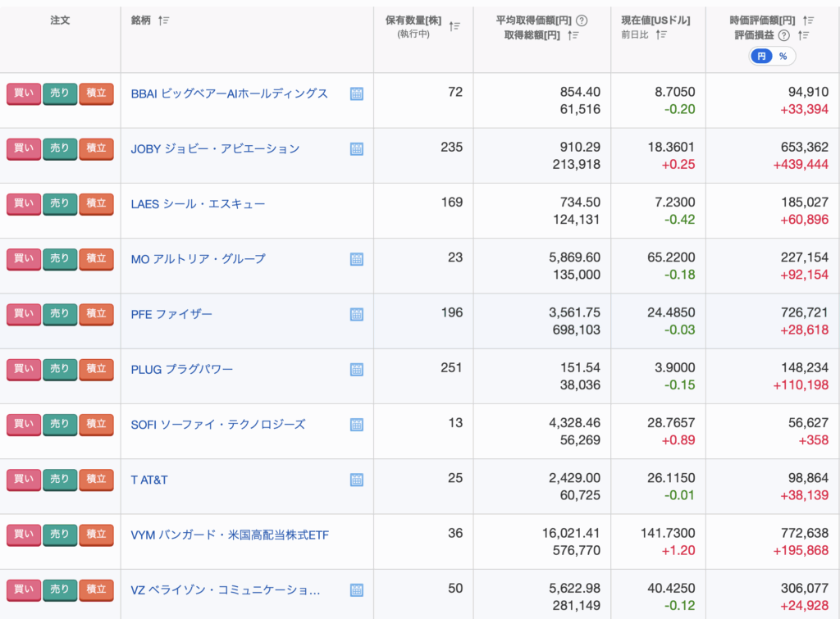Show help for 平均取得価額 question mark

[582, 20]
